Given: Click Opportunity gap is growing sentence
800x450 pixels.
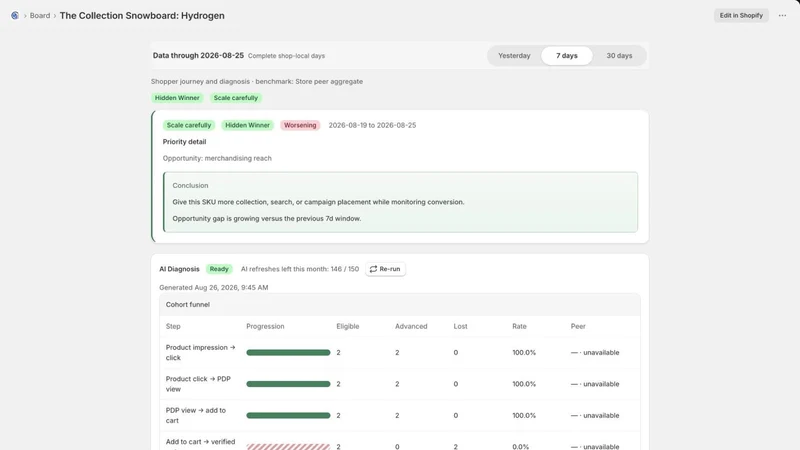Looking at the screenshot, I should click(x=266, y=218).
